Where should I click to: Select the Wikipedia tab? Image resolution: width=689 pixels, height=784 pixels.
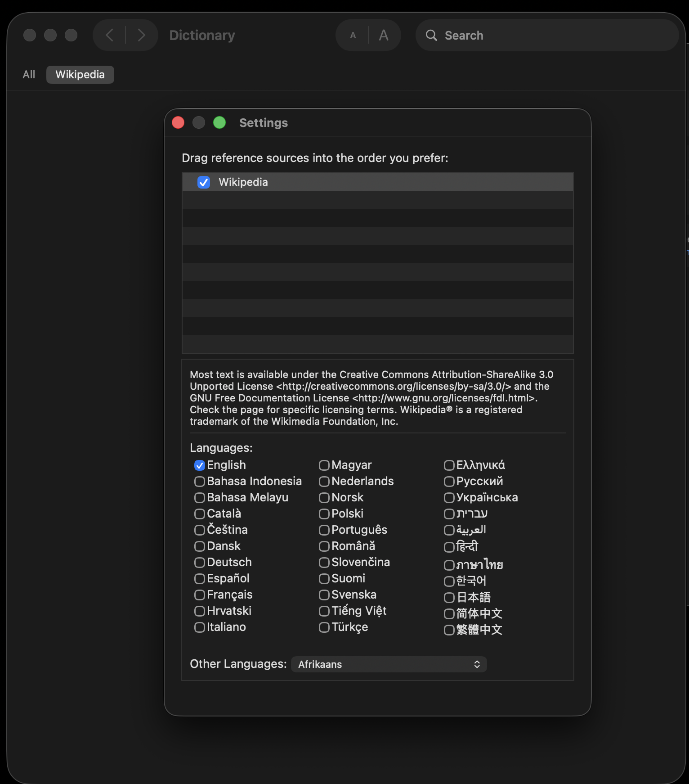[x=80, y=75]
